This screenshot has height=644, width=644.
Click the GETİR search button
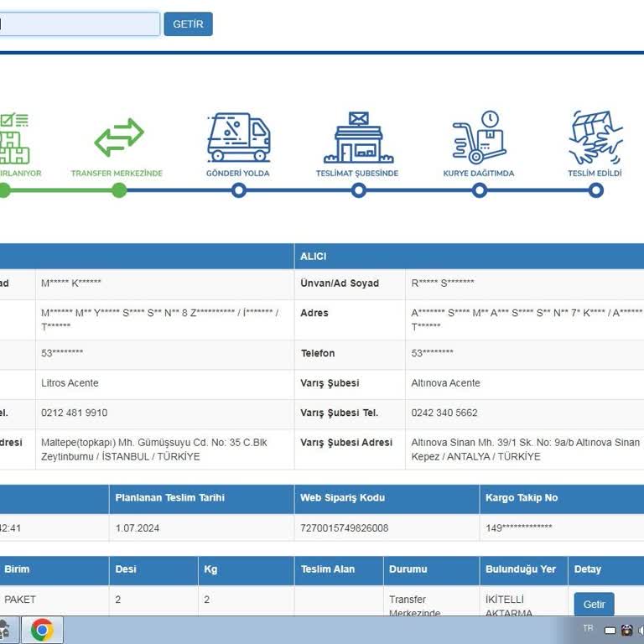(x=188, y=23)
